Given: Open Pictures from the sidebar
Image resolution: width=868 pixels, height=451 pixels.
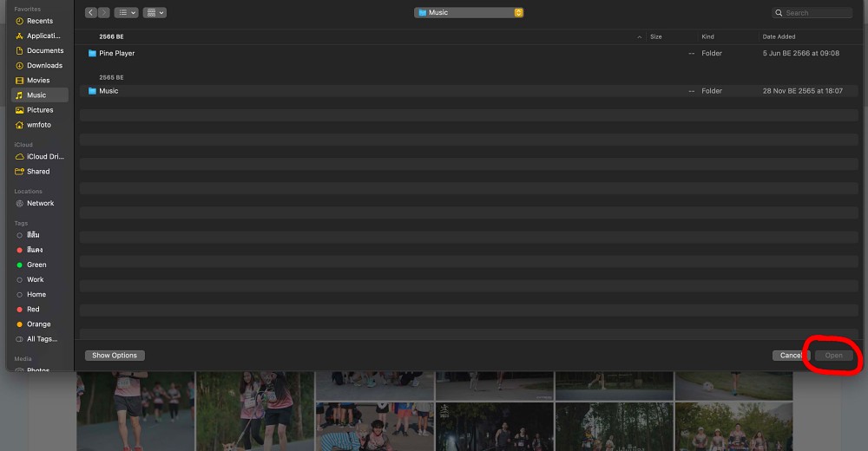Looking at the screenshot, I should [x=40, y=110].
